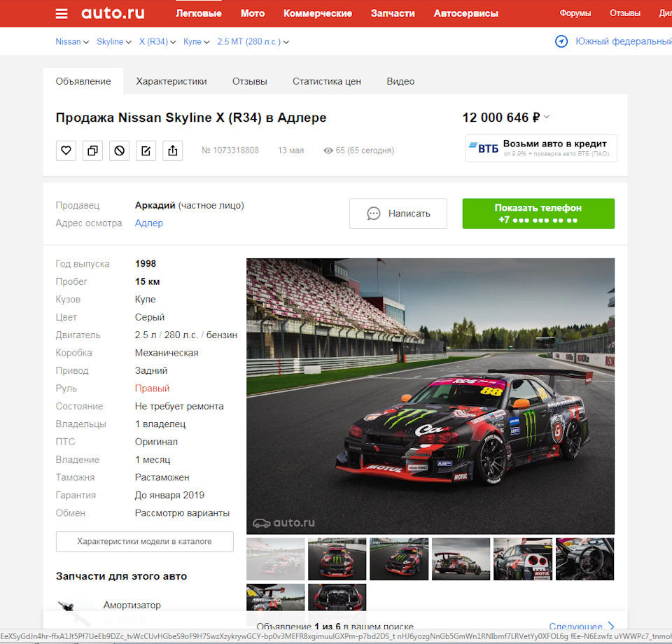672x644 pixels.
Task: Open the Адлер address link
Action: point(149,223)
